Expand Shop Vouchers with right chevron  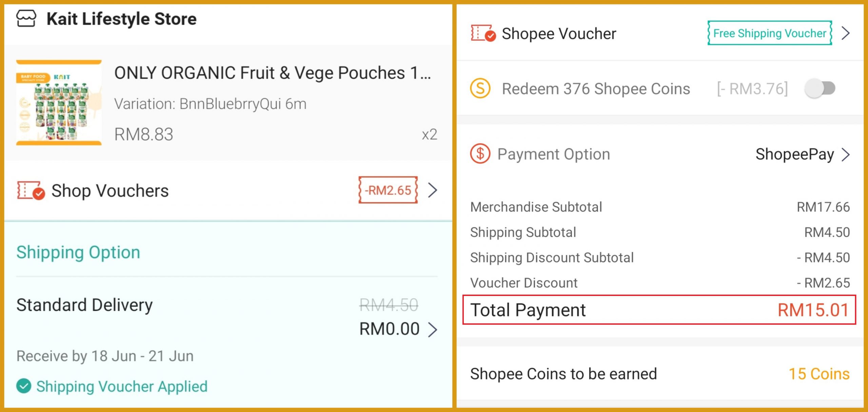point(432,190)
